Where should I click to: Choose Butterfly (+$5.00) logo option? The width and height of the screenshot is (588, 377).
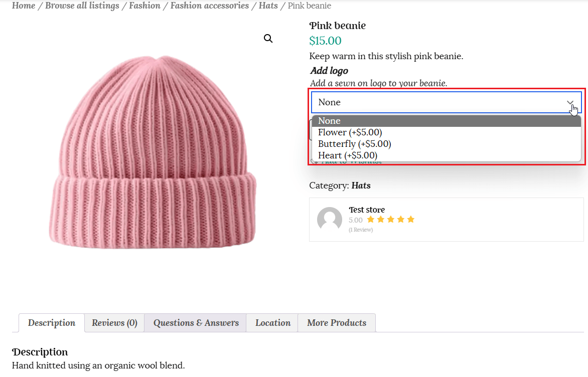click(354, 144)
